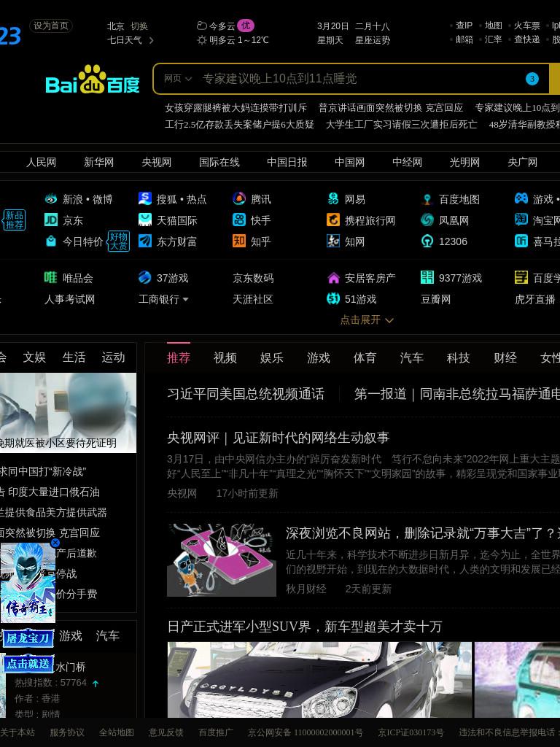This screenshot has width=560, height=747.
Task: Open the Vipshop (唯品会) icon
Action: click(x=51, y=277)
